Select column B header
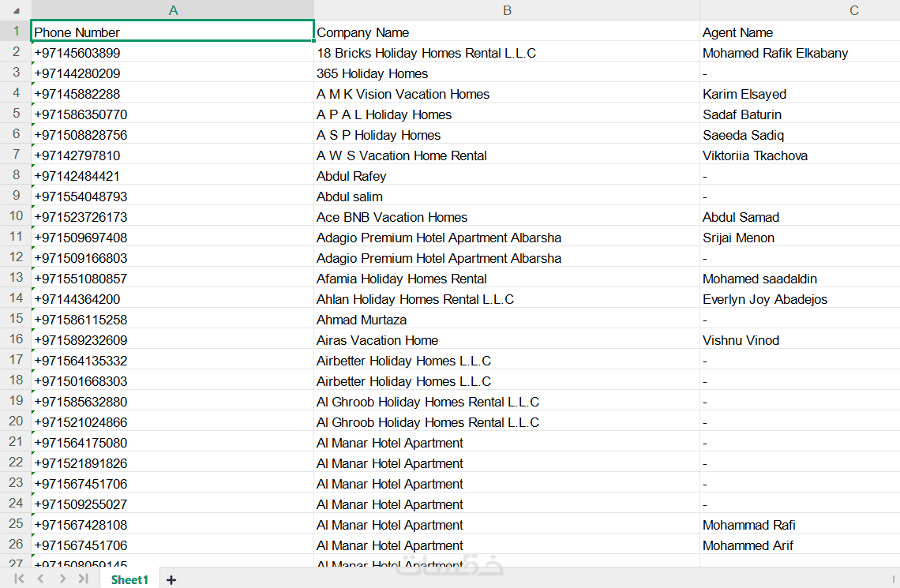Image resolution: width=900 pixels, height=588 pixels. [507, 10]
